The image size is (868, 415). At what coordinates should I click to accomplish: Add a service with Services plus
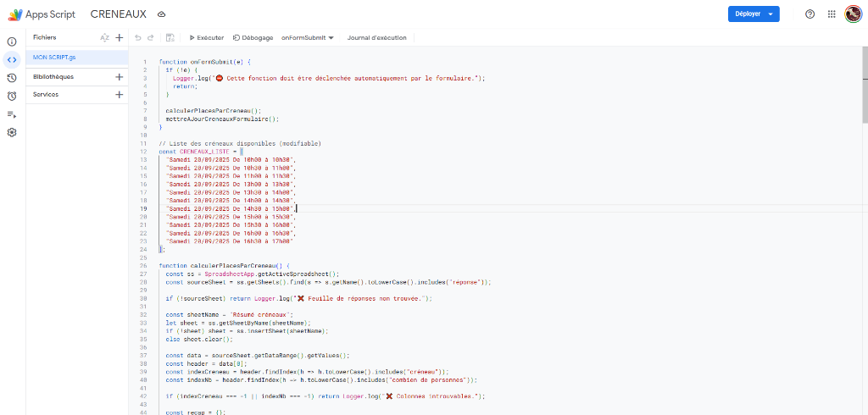click(x=119, y=95)
